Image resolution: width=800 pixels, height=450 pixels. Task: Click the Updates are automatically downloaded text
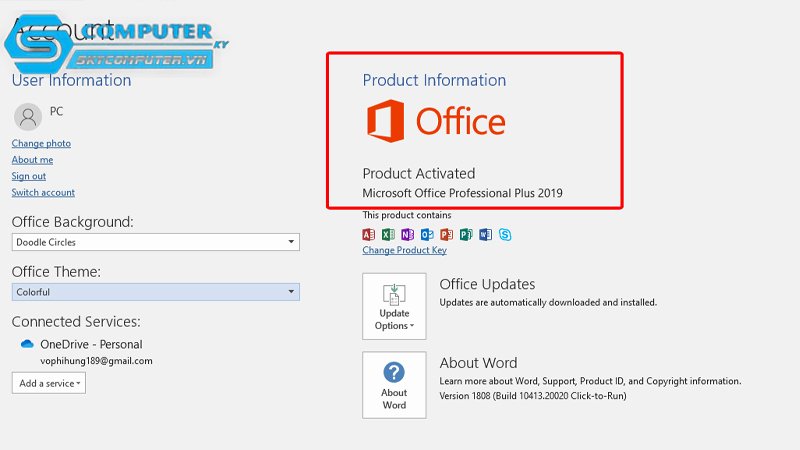[548, 303]
